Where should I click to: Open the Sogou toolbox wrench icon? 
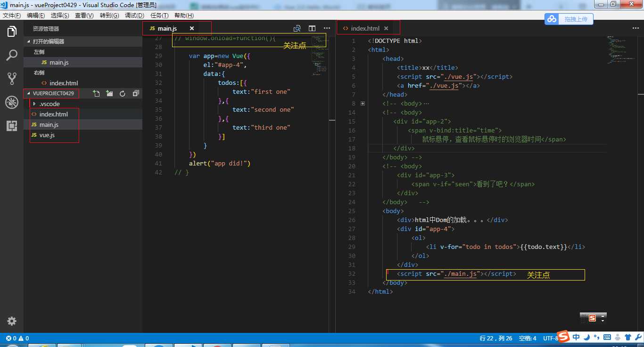tap(637, 337)
